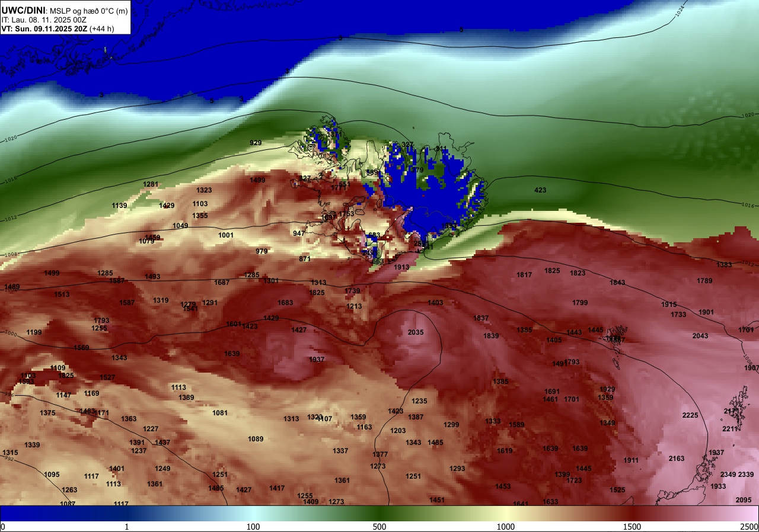759x532 pixels.
Task: Click the '0' label on colour scale
Action: coord(3,527)
